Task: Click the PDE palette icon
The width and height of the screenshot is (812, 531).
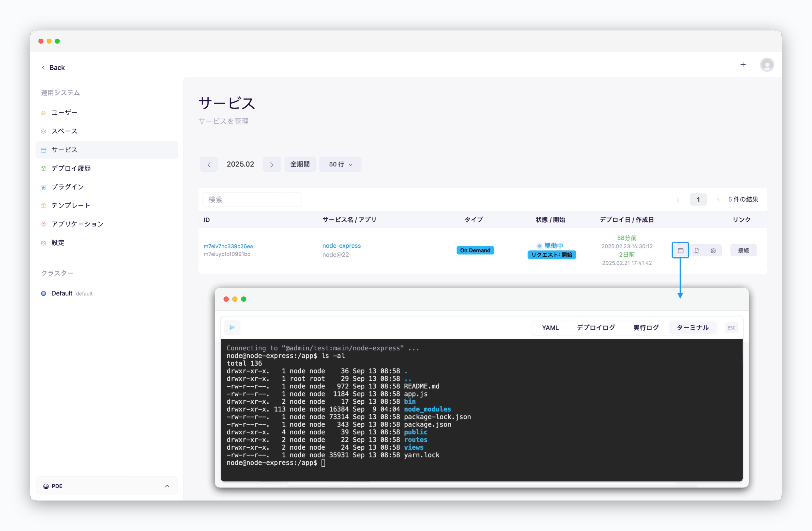Action: tap(46, 486)
